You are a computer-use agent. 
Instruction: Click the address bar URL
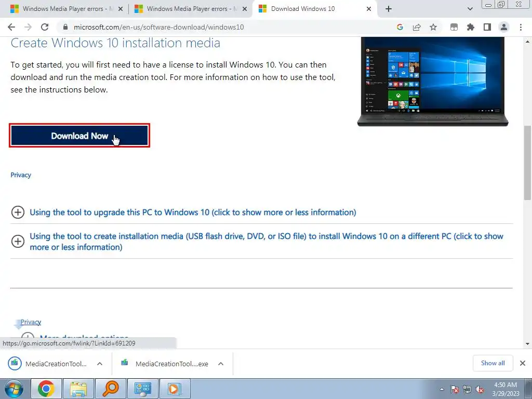[159, 27]
